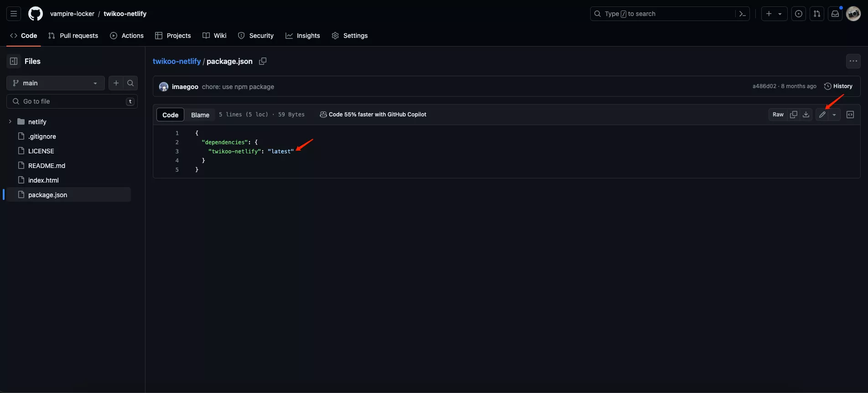Switch to the Projects tab
The image size is (868, 393).
tap(173, 36)
